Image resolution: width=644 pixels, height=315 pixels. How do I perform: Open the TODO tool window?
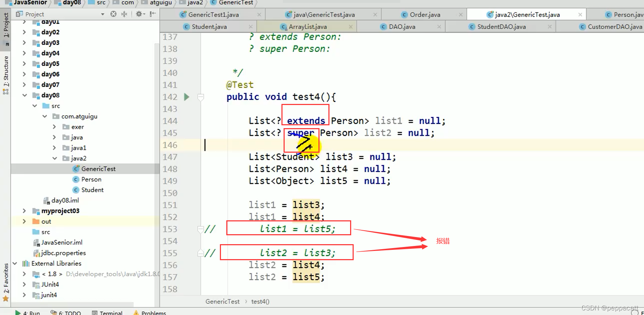click(66, 313)
